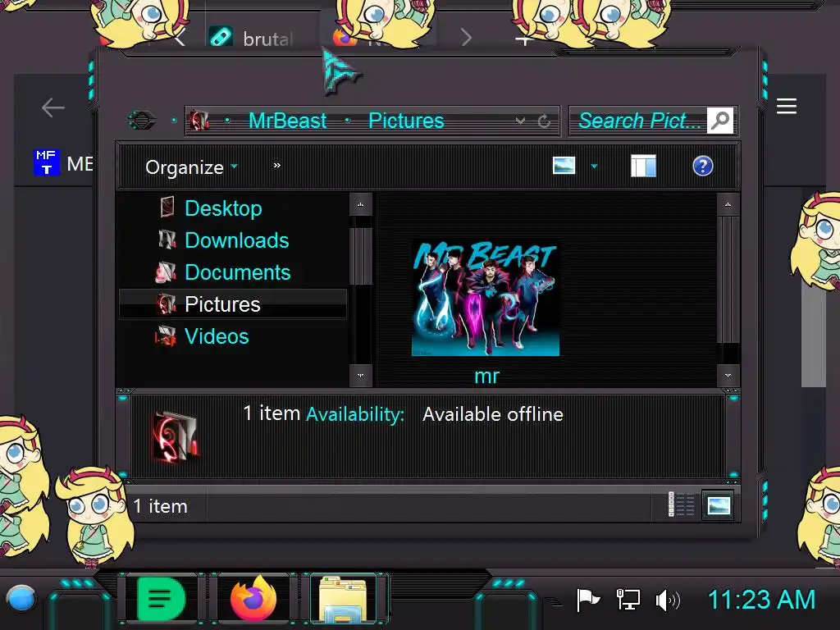This screenshot has width=840, height=630.
Task: Click the Start orb on the taskbar
Action: click(x=21, y=598)
